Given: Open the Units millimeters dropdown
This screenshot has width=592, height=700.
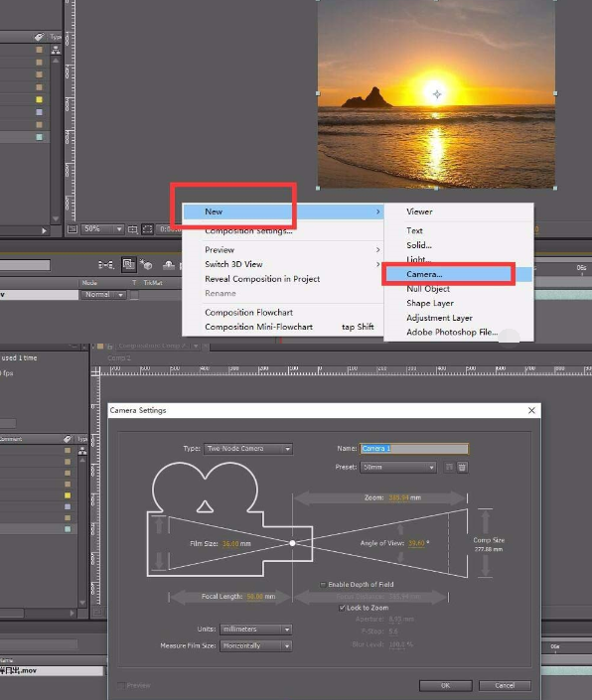Looking at the screenshot, I should point(256,630).
